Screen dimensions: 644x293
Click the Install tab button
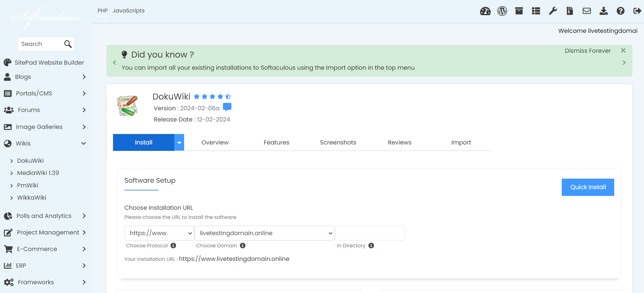pyautogui.click(x=143, y=142)
